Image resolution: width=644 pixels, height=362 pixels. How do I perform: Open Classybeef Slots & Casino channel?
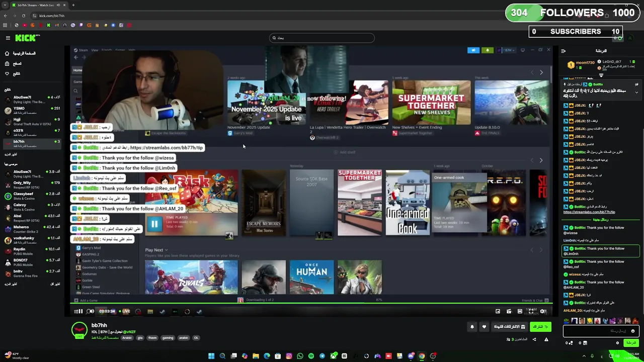tap(31, 196)
